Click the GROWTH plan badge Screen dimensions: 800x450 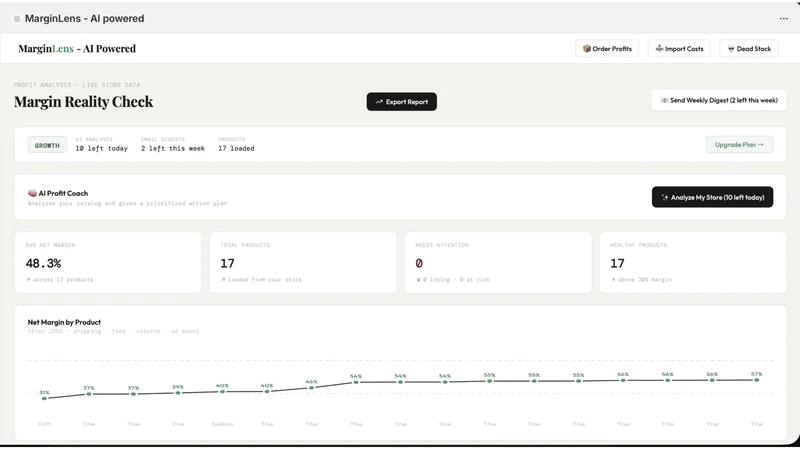click(x=47, y=145)
